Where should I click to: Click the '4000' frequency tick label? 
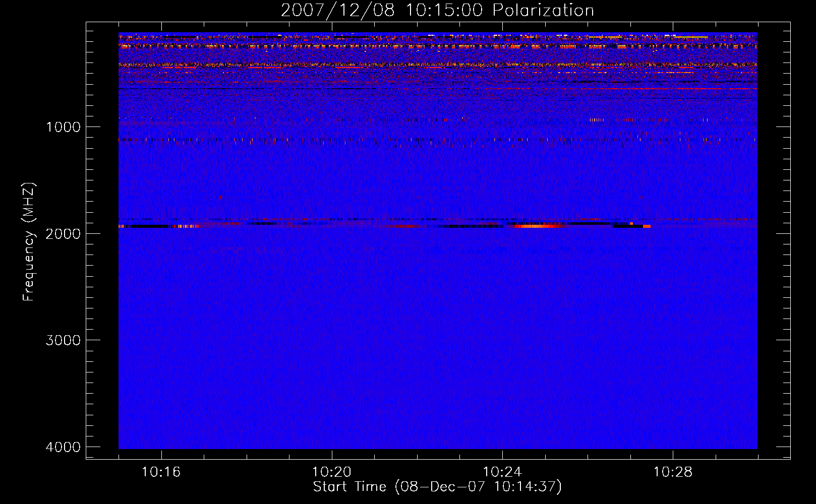pos(63,447)
